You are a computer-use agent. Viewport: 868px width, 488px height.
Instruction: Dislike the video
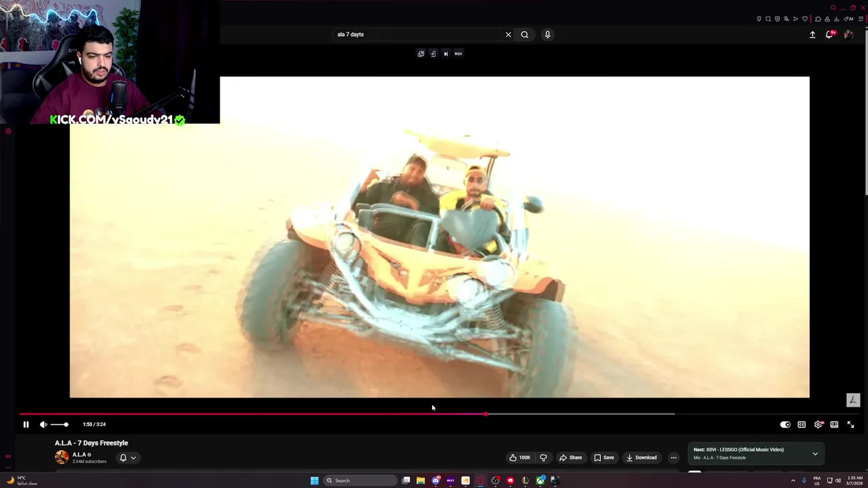pos(543,457)
